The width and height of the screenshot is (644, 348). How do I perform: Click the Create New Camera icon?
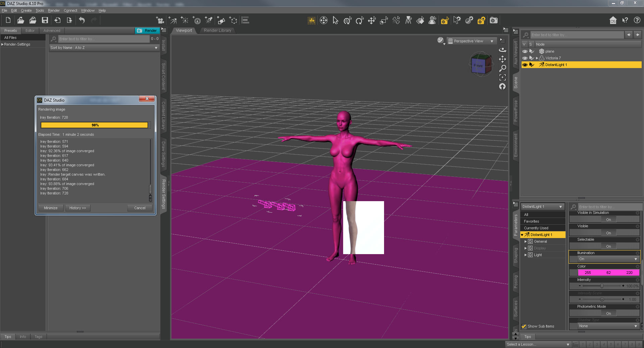tap(160, 20)
